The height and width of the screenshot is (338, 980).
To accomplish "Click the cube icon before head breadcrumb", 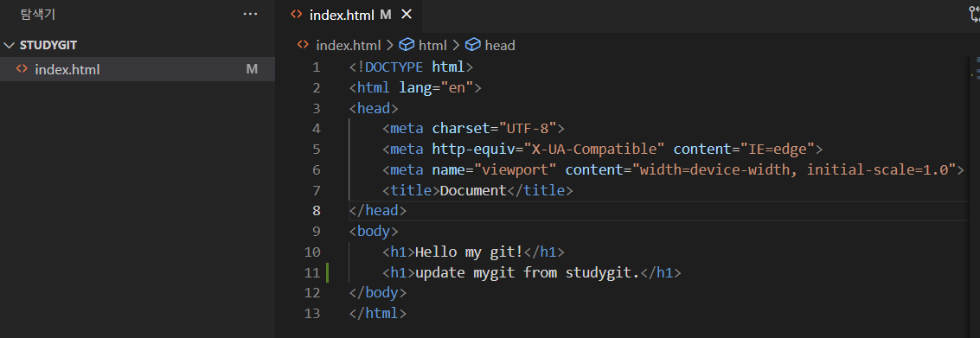I will (473, 45).
